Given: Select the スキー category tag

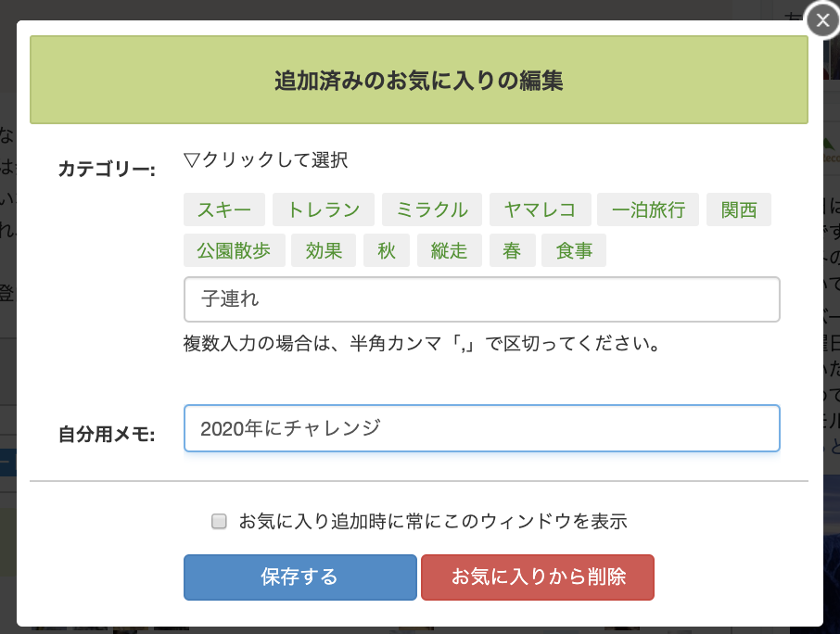Looking at the screenshot, I should pyautogui.click(x=224, y=209).
